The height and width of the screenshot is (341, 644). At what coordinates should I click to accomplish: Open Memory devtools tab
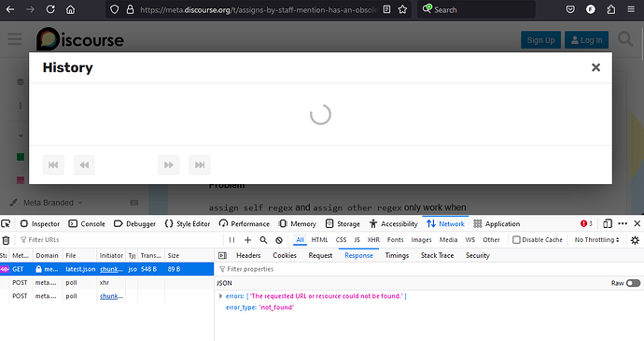click(x=298, y=224)
